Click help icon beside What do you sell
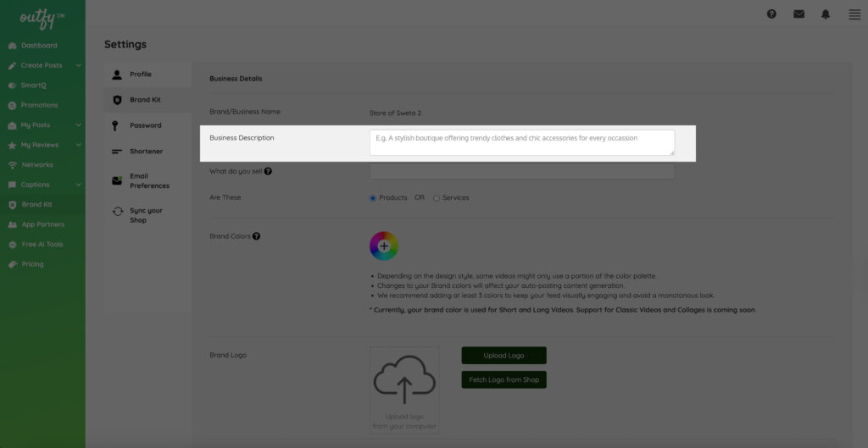This screenshot has height=448, width=868. (268, 171)
